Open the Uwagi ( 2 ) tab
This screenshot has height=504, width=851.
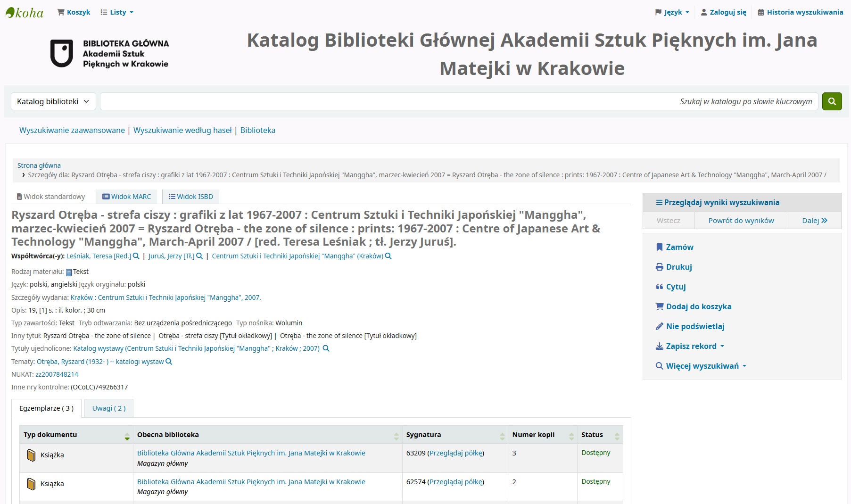(x=109, y=408)
